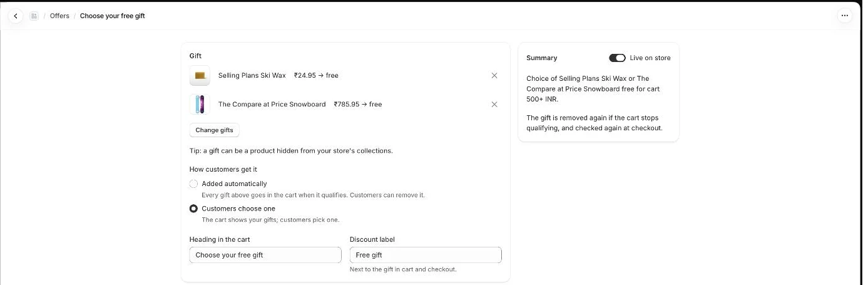Click the tip about hidden products
Viewport: 868px width, 285px height.
291,151
